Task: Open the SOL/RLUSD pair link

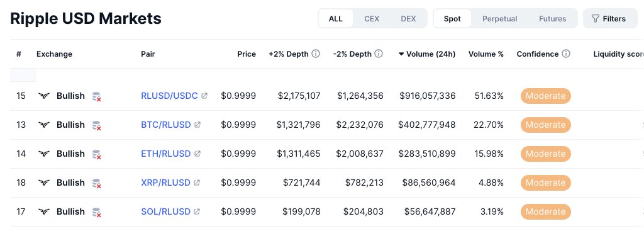Action: click(165, 211)
